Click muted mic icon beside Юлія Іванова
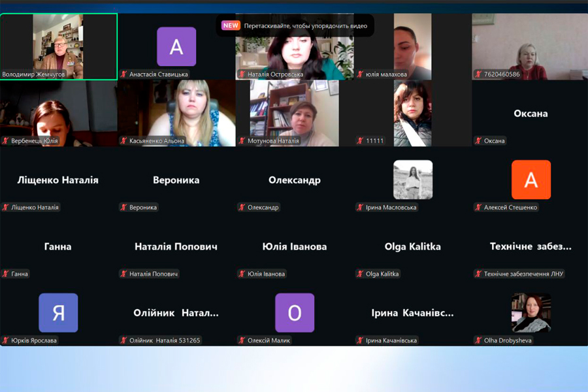588x392 pixels. [242, 274]
